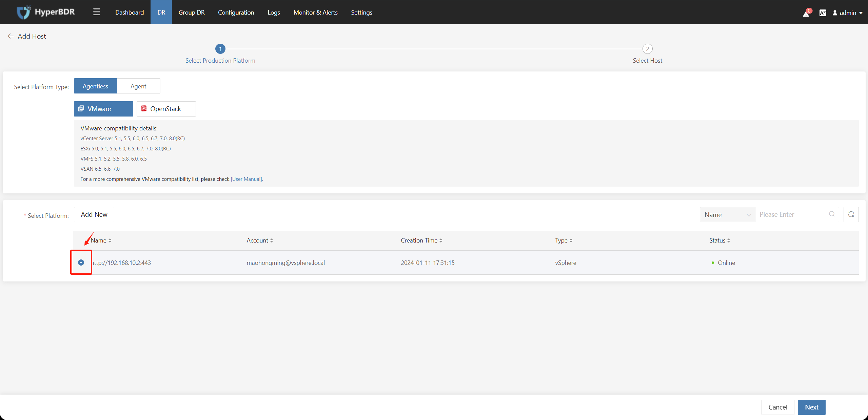Viewport: 868px width, 420px height.
Task: Select the Agentless platform type toggle
Action: 95,86
